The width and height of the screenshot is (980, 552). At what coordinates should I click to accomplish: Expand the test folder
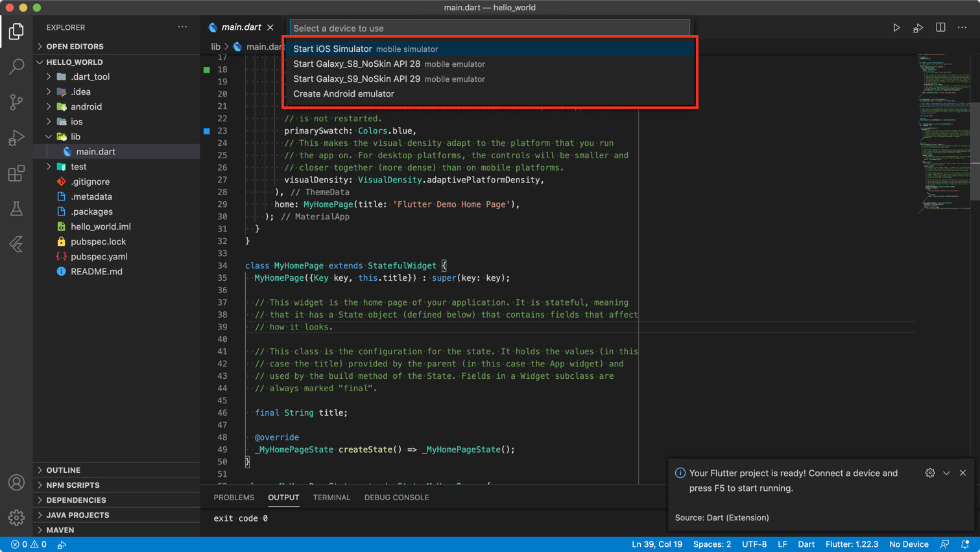tap(117, 167)
